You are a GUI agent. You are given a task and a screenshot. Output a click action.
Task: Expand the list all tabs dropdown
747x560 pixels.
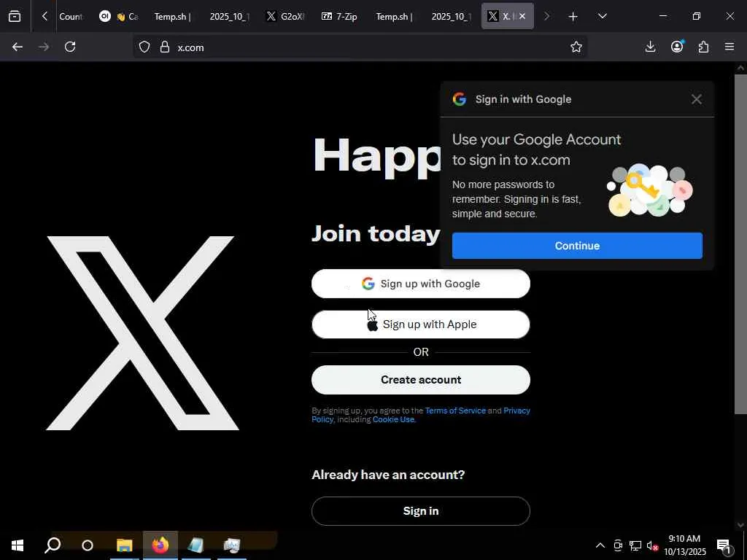coord(602,16)
